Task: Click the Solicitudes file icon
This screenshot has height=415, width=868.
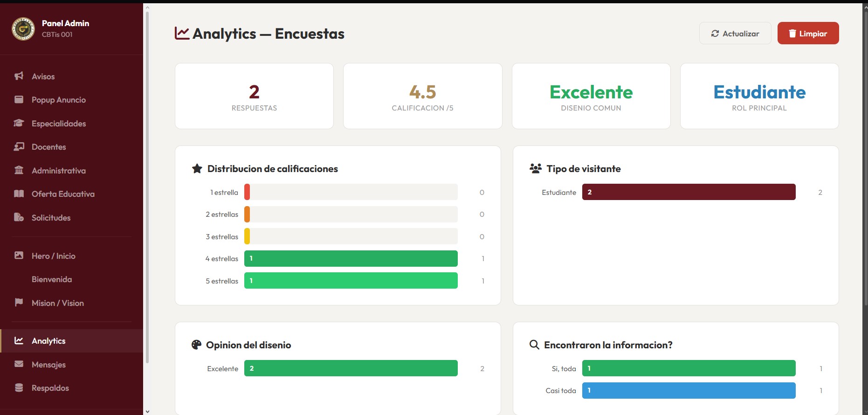Action: (19, 217)
